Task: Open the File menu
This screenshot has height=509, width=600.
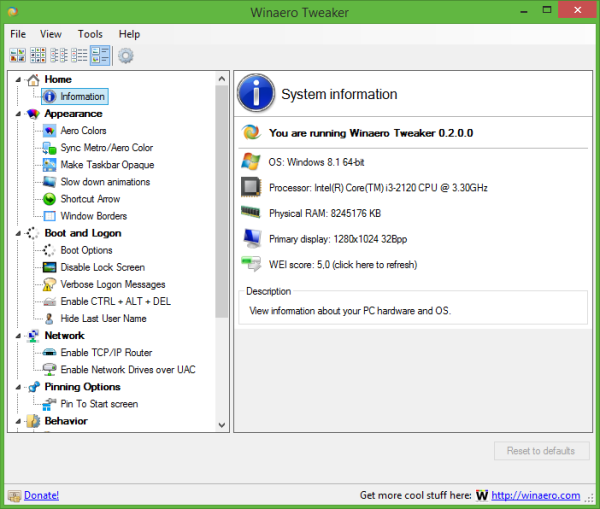Action: click(x=18, y=34)
